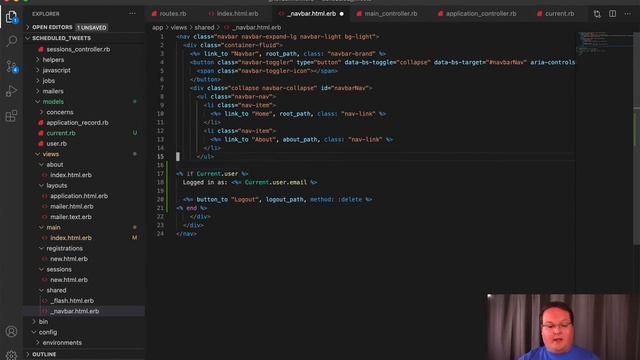The width and height of the screenshot is (640, 360).
Task: Collapse the SCHEDULED_TWEETS project section
Action: pyautogui.click(x=61, y=38)
